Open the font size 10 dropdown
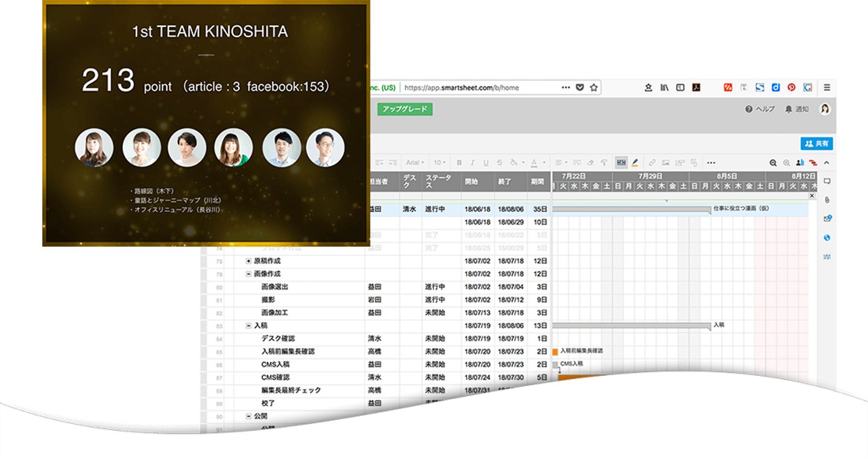The width and height of the screenshot is (868, 458). [439, 162]
